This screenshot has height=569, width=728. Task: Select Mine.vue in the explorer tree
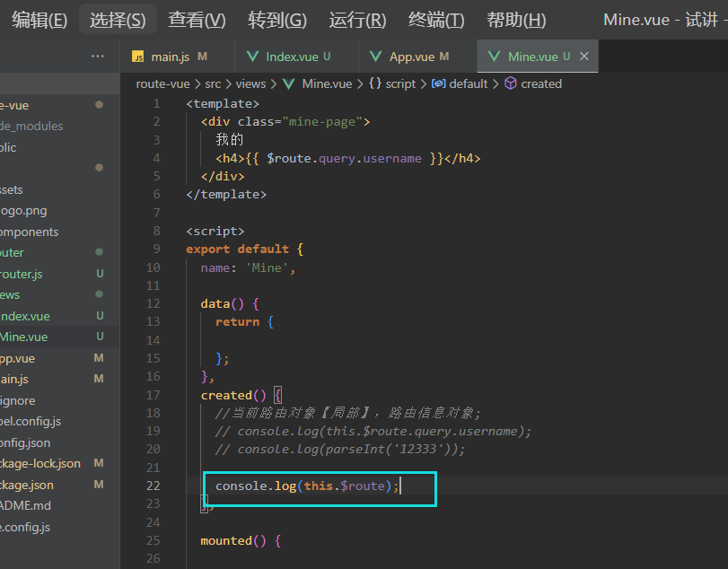point(59,337)
